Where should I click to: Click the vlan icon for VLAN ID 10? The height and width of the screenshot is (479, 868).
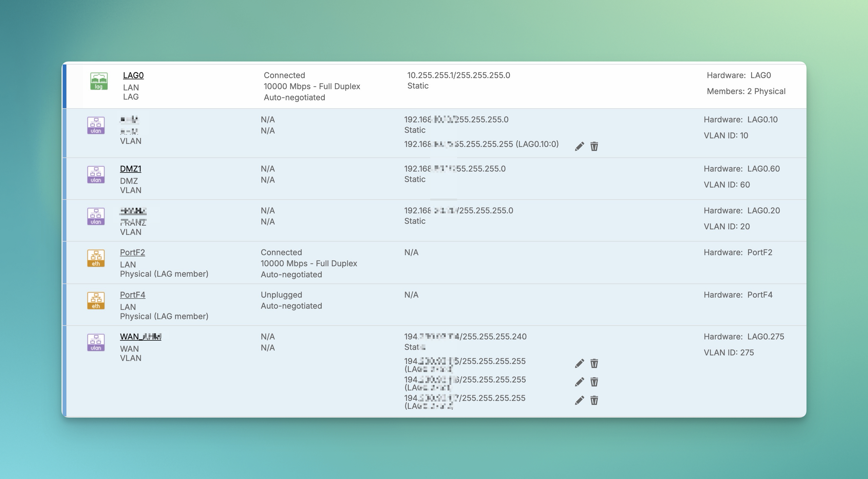96,125
